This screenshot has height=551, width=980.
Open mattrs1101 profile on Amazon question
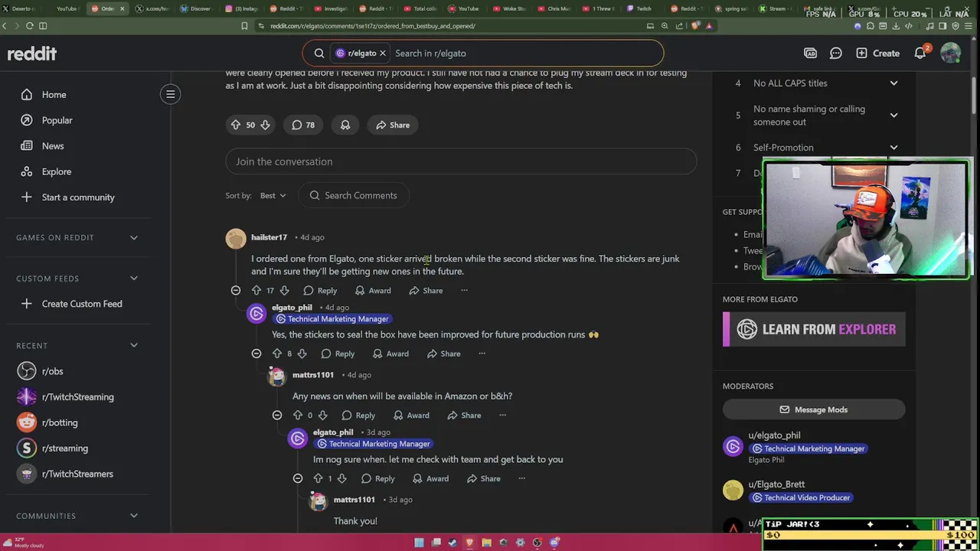pyautogui.click(x=312, y=375)
